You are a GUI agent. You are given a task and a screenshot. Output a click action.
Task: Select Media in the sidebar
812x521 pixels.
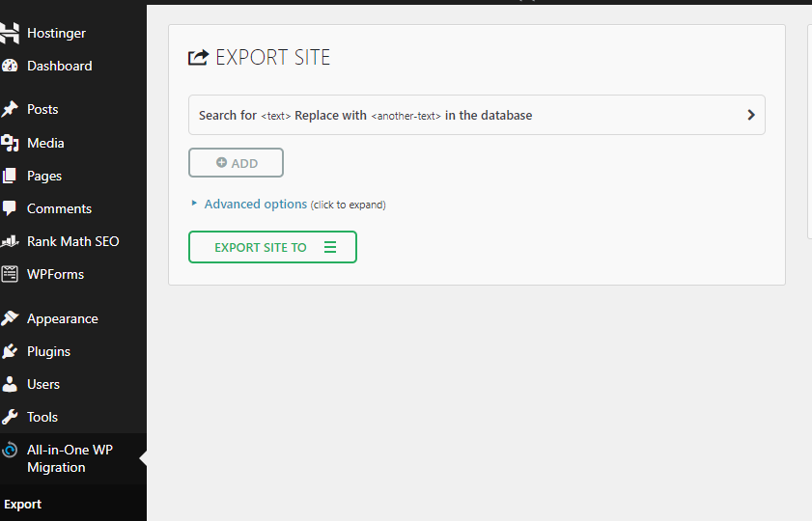[x=45, y=143]
